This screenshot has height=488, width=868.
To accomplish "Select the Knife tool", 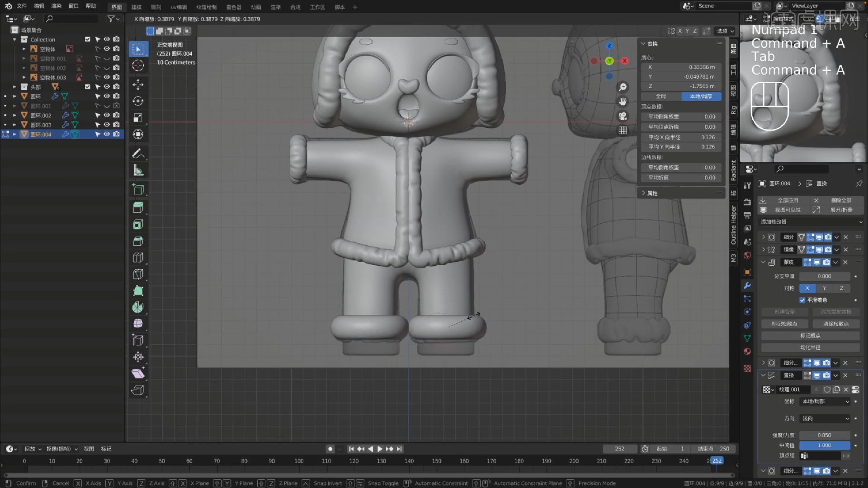I will [x=138, y=274].
